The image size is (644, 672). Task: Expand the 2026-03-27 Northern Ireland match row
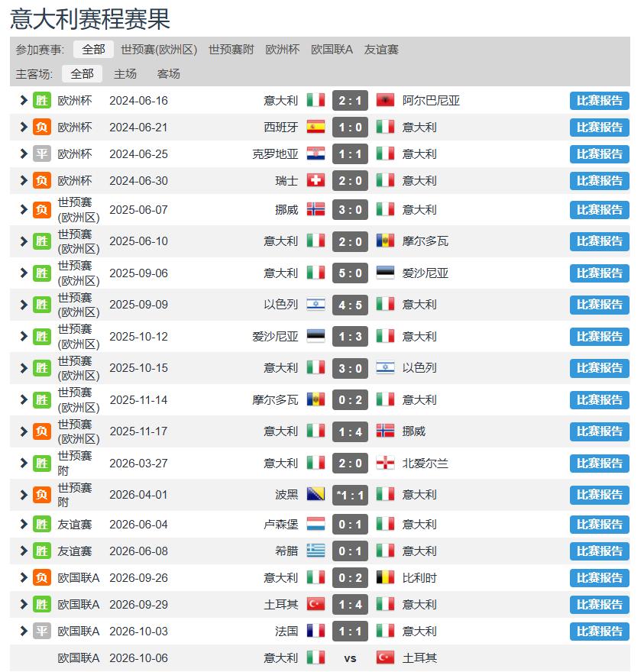tap(24, 463)
